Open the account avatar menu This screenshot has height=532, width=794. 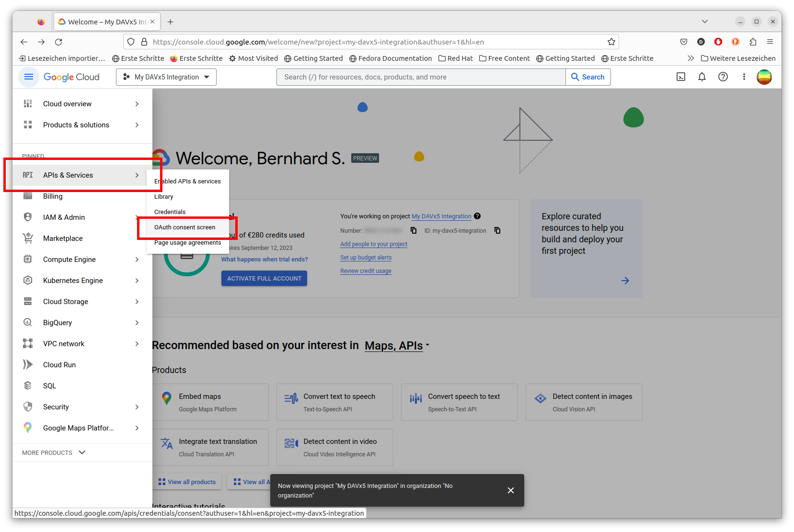point(764,77)
